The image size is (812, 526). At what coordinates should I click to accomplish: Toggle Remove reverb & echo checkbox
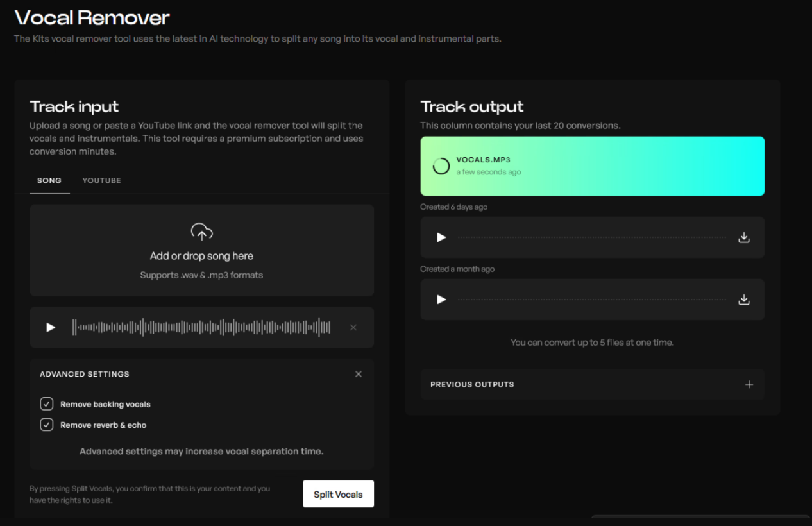pyautogui.click(x=46, y=425)
